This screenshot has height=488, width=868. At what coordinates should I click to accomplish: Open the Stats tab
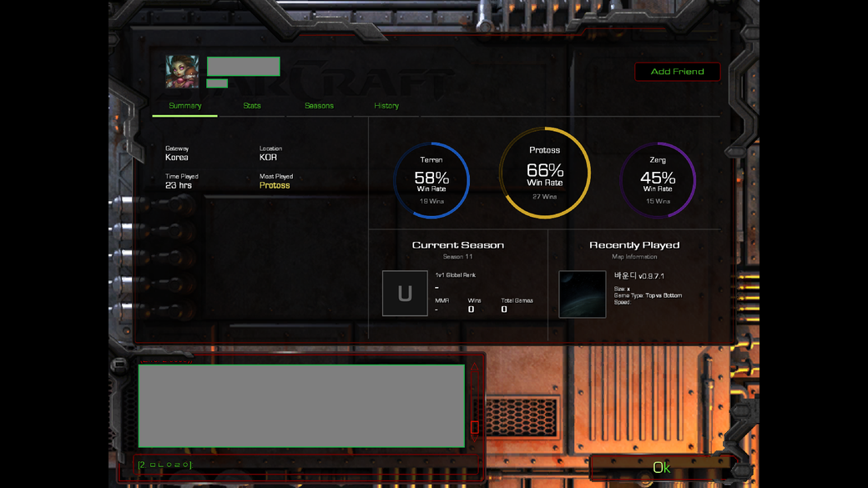pyautogui.click(x=252, y=106)
